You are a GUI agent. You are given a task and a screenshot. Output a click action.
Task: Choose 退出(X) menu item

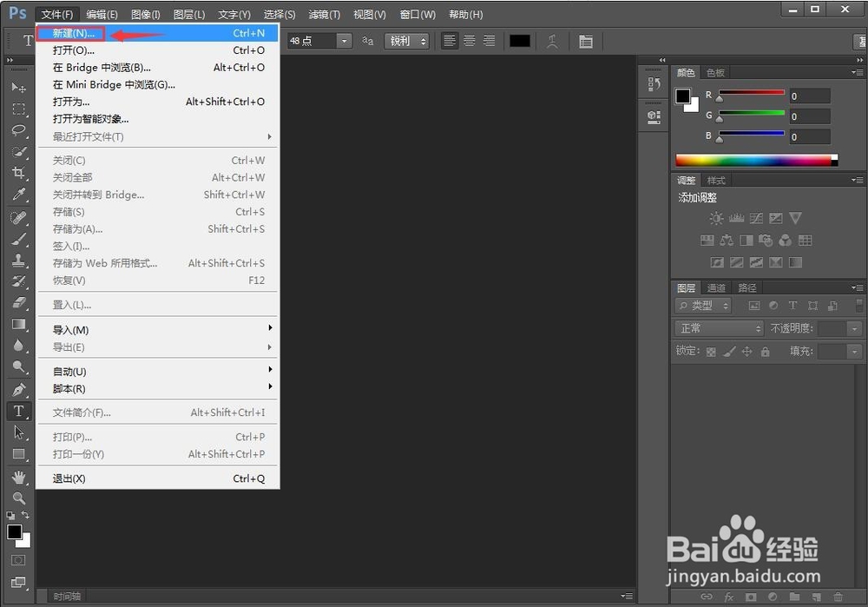pyautogui.click(x=158, y=478)
